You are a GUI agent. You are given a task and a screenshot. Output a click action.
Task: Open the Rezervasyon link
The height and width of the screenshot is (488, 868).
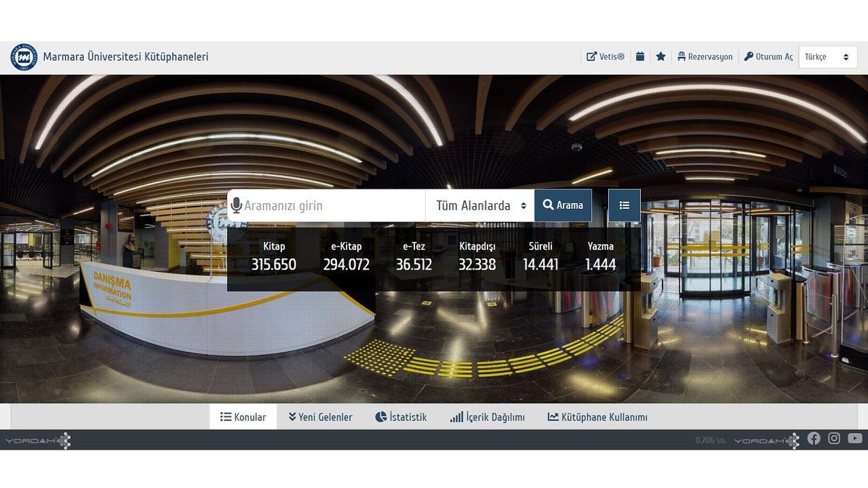click(x=705, y=56)
